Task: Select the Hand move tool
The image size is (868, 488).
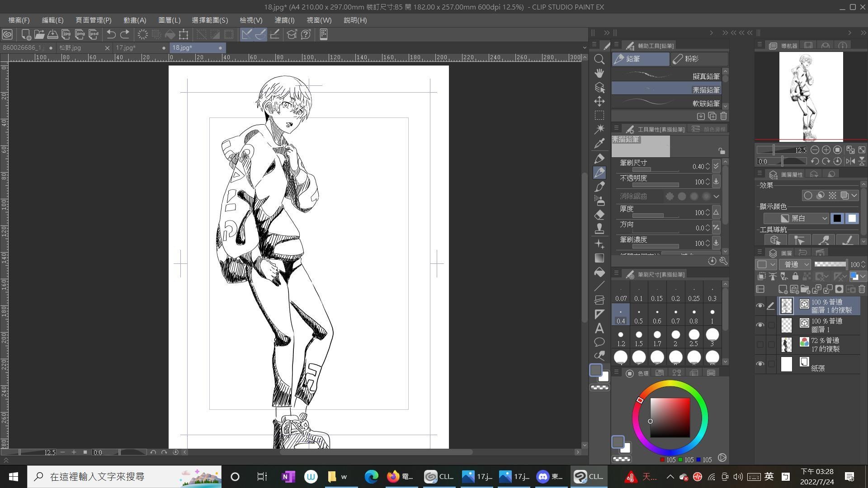Action: click(599, 73)
